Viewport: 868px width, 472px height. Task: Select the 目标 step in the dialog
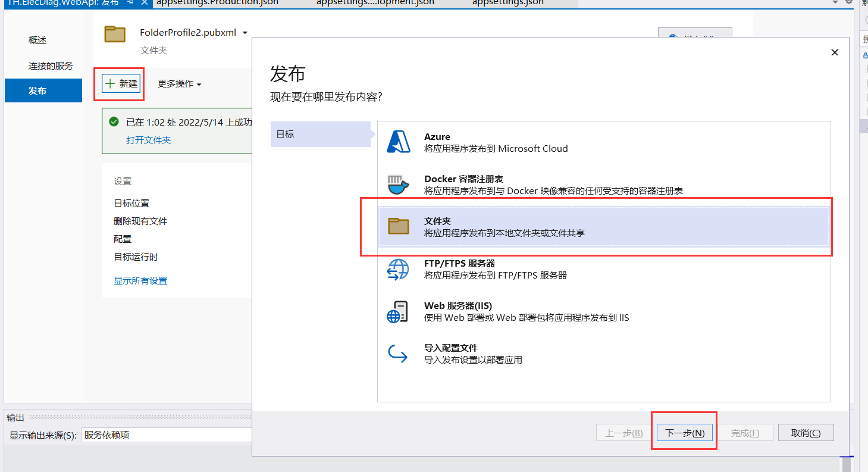[x=321, y=134]
